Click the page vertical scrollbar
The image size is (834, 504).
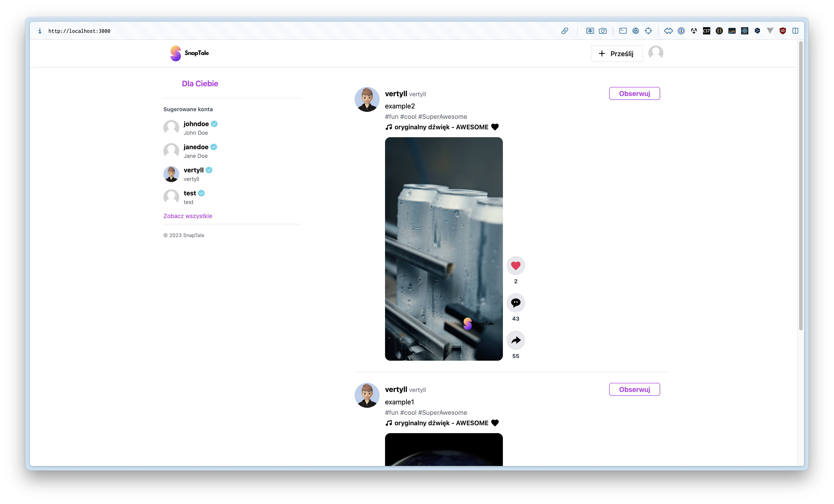(800, 186)
